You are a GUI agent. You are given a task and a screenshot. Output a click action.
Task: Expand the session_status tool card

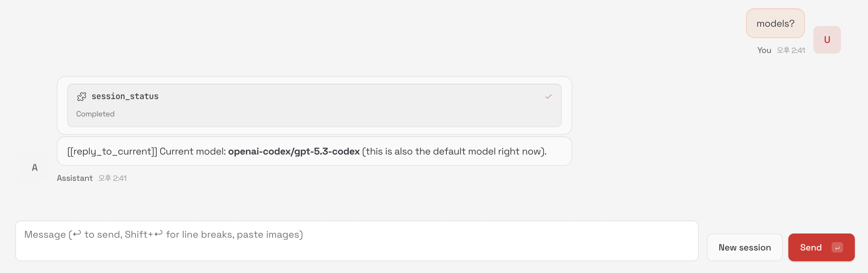pyautogui.click(x=314, y=105)
